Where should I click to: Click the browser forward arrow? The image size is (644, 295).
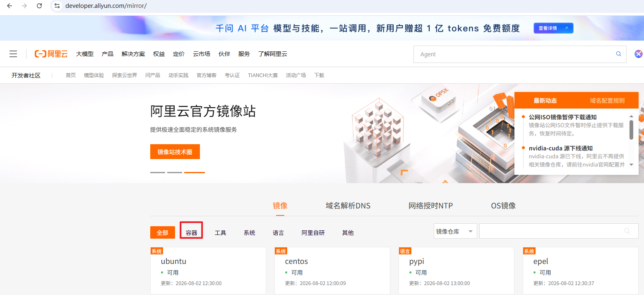click(x=24, y=6)
